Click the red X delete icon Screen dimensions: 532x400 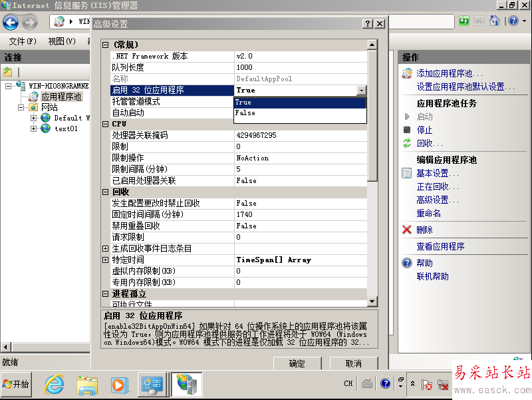407,230
